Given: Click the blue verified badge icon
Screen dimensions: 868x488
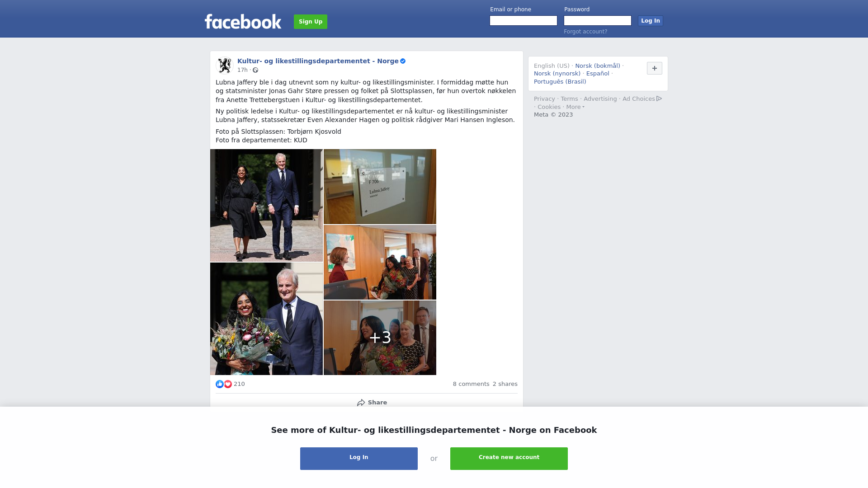Looking at the screenshot, I should [x=403, y=61].
